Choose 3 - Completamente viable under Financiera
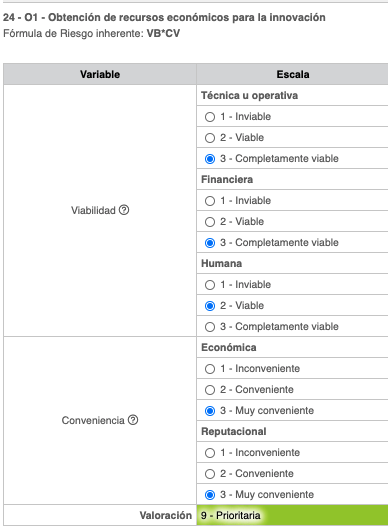This screenshot has height=526, width=388. pos(210,243)
